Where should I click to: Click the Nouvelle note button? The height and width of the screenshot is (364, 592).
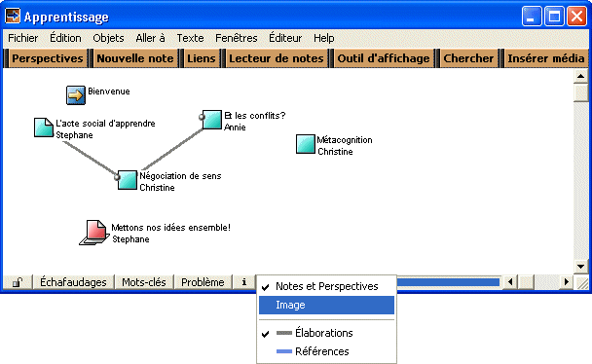pos(135,58)
